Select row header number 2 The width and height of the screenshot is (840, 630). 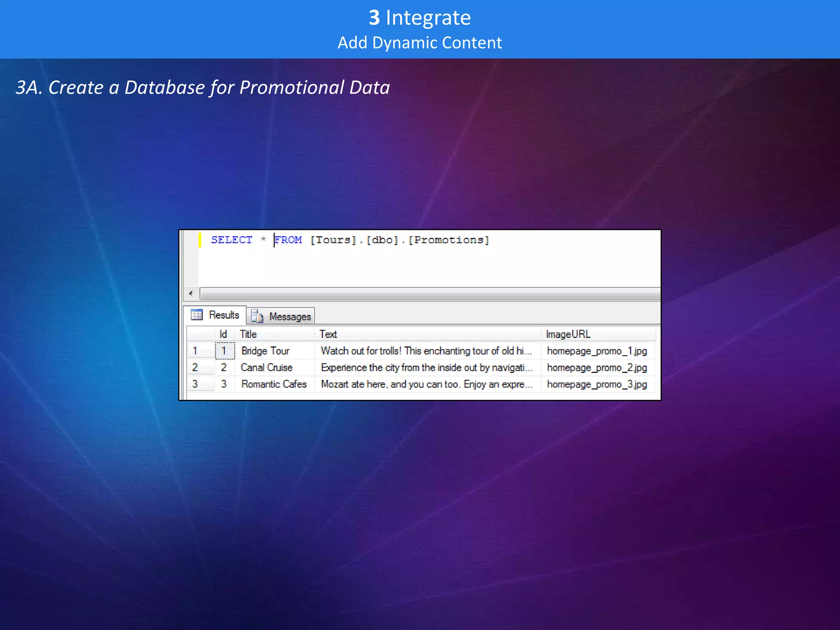tap(201, 367)
